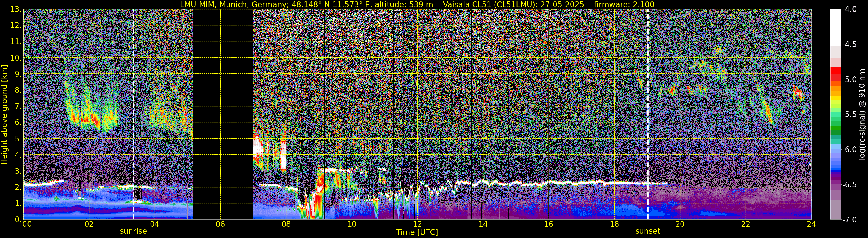Screen dimensions: 868x238
Task: Click the height axis tick label '13.'
Action: pyautogui.click(x=16, y=10)
